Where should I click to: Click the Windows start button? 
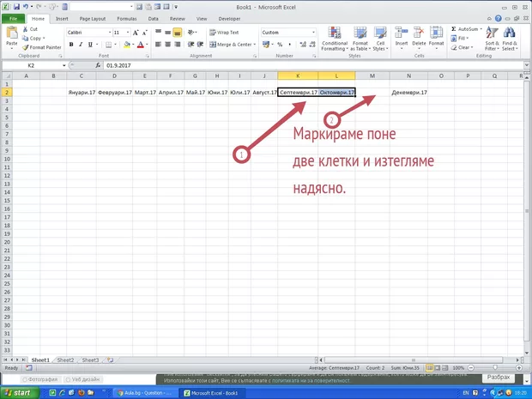20,393
